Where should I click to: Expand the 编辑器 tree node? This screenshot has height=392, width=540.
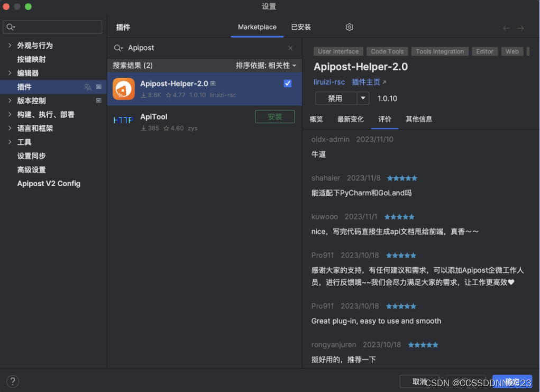(x=10, y=72)
